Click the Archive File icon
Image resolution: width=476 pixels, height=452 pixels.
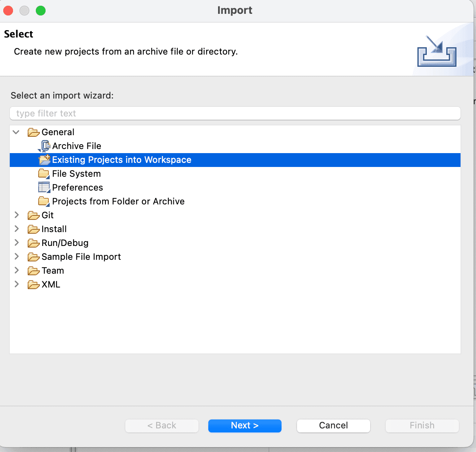point(44,146)
